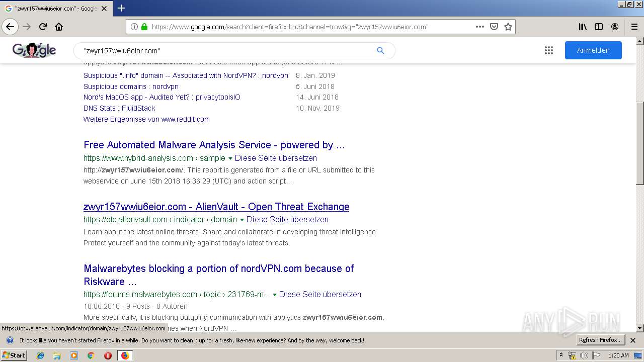
Task: Open Suspicious domains : nordvpn link
Action: coord(131,86)
